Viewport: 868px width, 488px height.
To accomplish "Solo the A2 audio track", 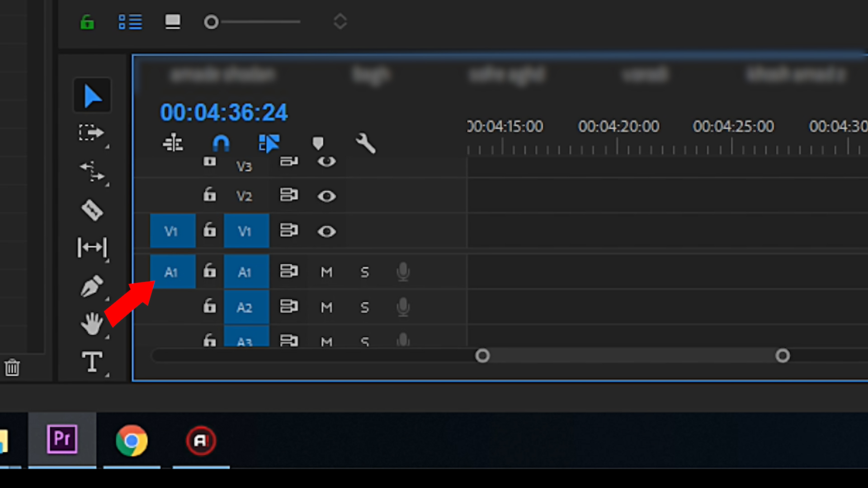I will pyautogui.click(x=364, y=307).
